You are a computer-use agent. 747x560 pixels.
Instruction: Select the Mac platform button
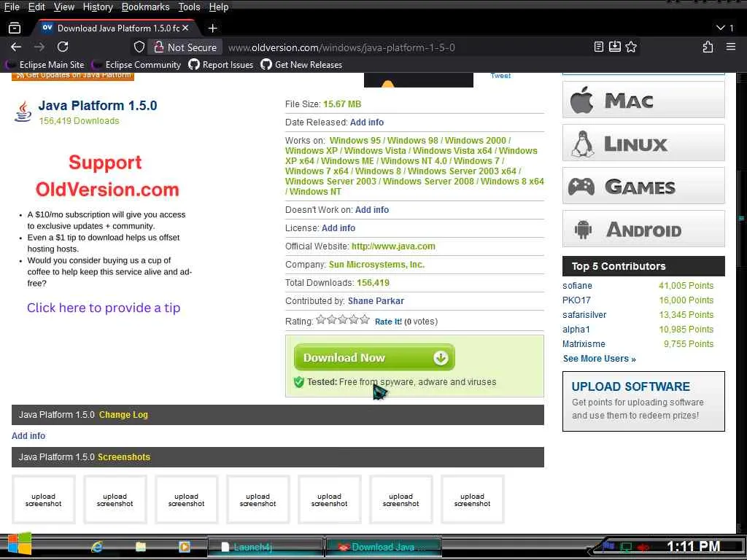pos(643,99)
